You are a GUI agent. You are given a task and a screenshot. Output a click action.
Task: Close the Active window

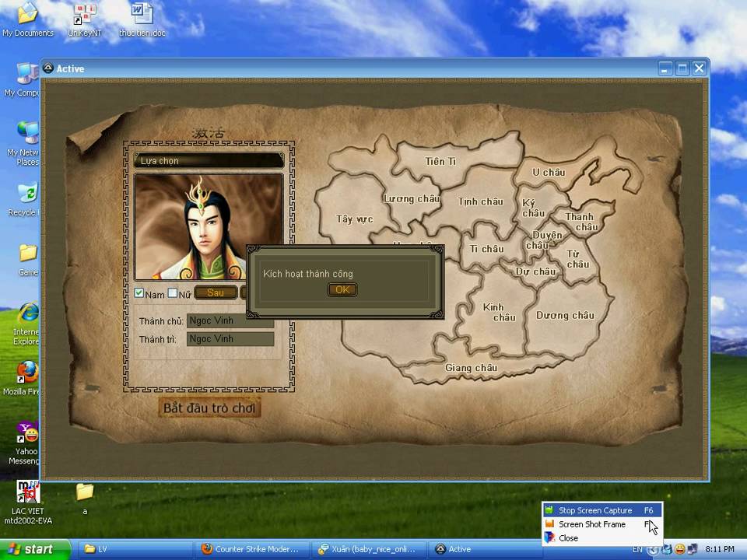click(x=699, y=68)
